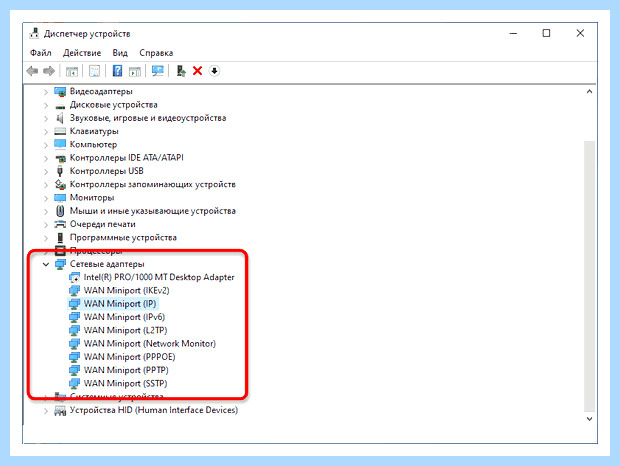The height and width of the screenshot is (466, 620).
Task: Open the Файл menu
Action: (x=41, y=53)
